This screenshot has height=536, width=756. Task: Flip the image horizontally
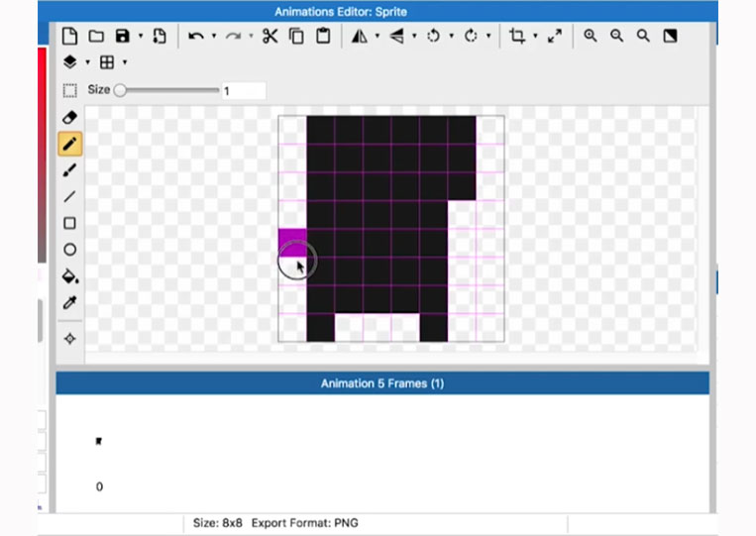click(x=360, y=36)
